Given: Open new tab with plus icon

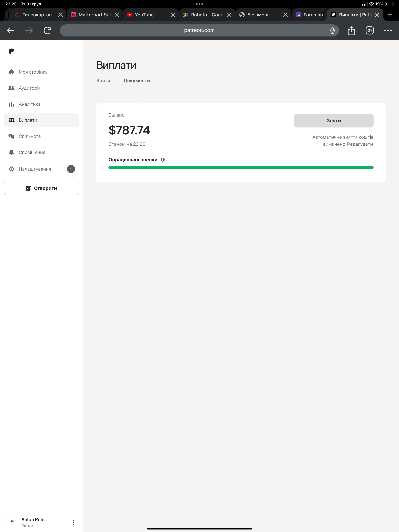Looking at the screenshot, I should pos(390,15).
